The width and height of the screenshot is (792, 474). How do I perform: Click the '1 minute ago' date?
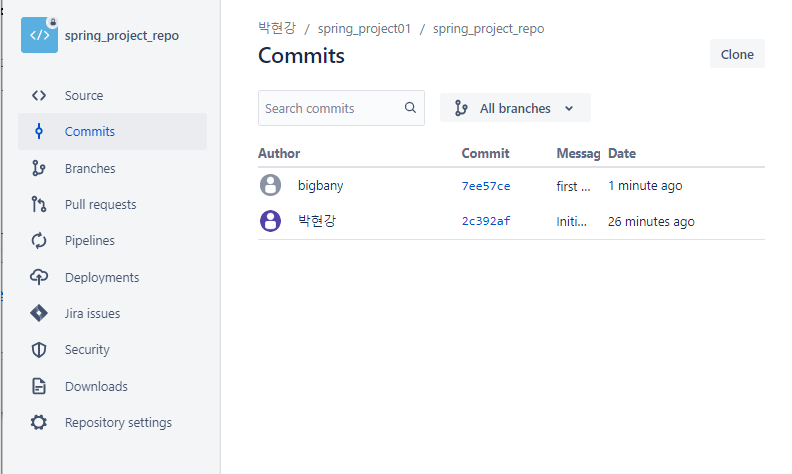[645, 186]
